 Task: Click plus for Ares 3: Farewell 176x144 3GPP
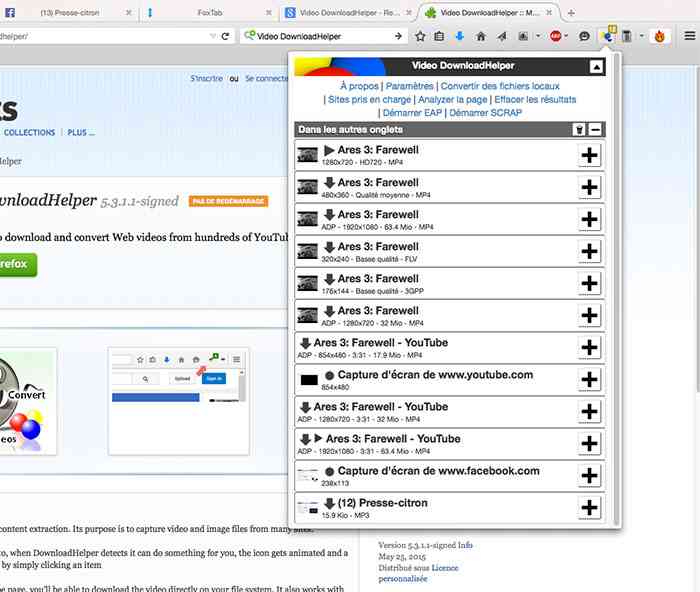click(589, 283)
